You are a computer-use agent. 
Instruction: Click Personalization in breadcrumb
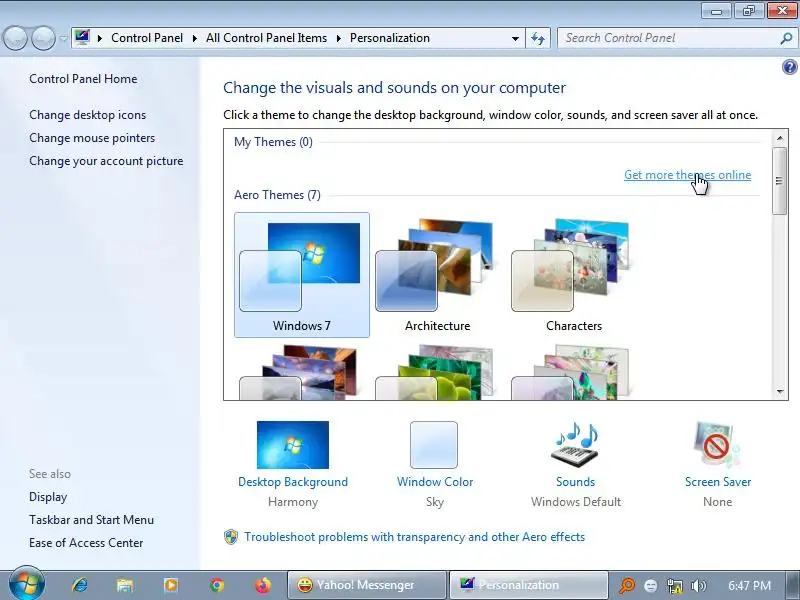pyautogui.click(x=390, y=38)
